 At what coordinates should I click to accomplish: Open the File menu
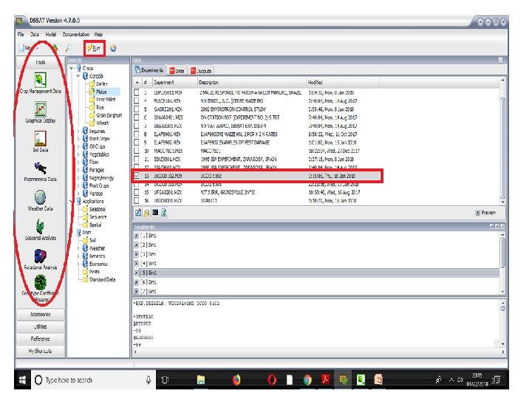pos(21,34)
